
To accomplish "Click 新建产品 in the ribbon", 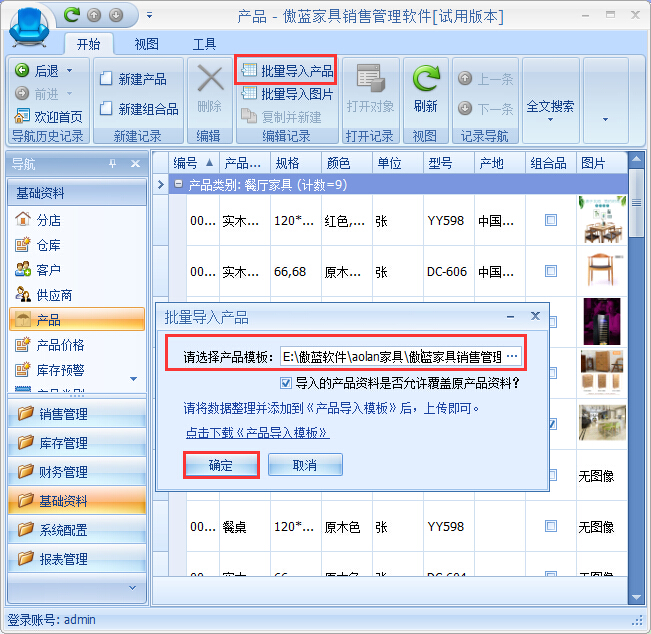I will [107, 79].
